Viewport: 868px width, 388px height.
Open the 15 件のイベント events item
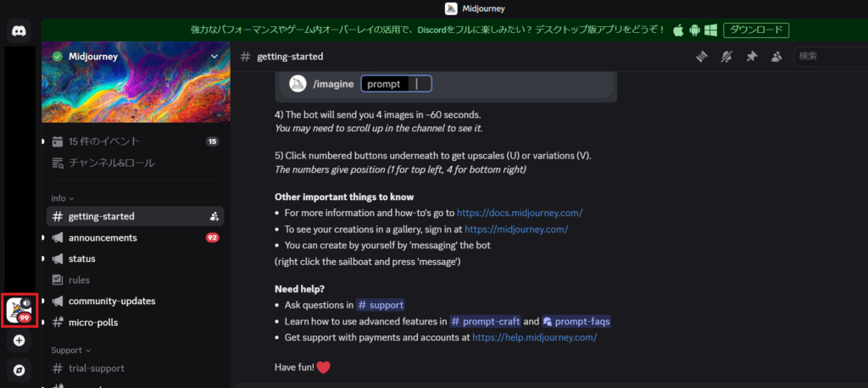click(135, 141)
